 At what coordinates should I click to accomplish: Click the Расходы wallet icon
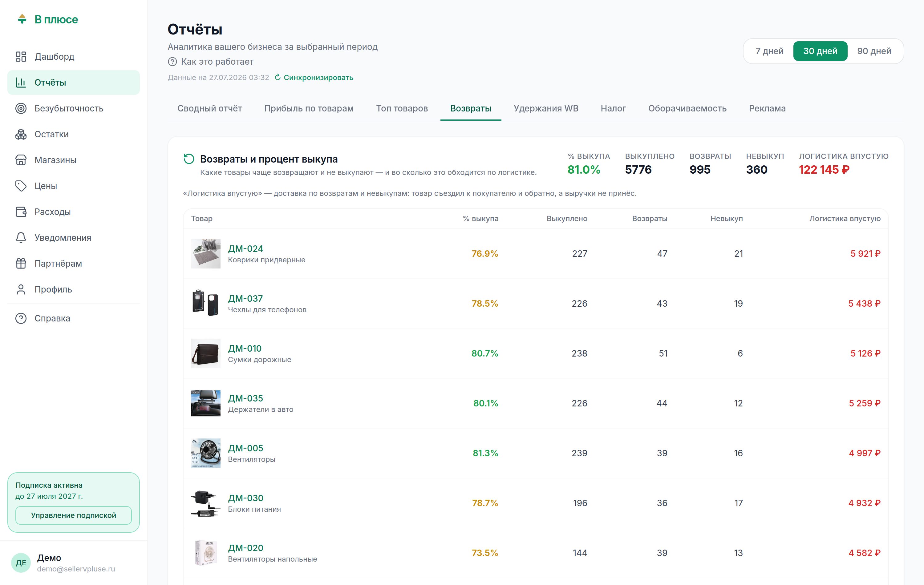click(x=21, y=212)
